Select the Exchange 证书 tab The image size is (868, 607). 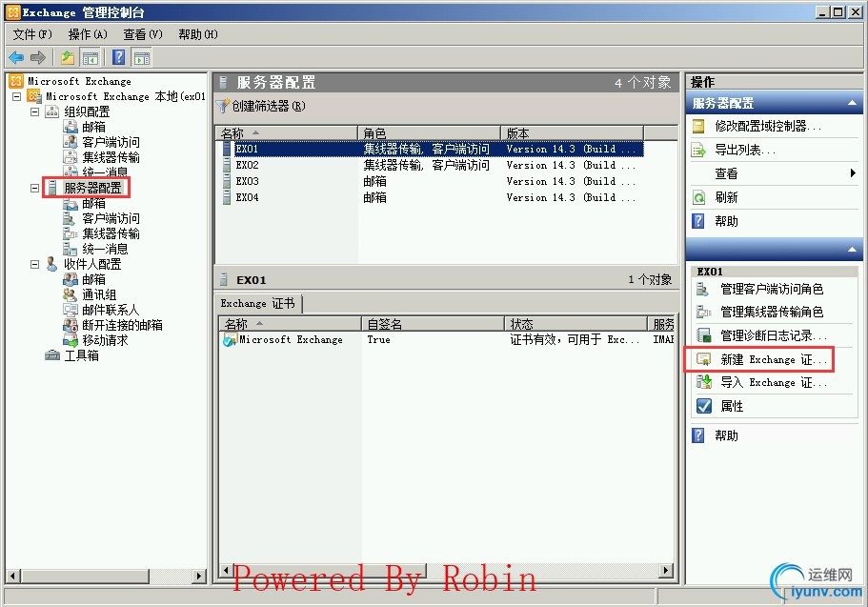pyautogui.click(x=257, y=303)
